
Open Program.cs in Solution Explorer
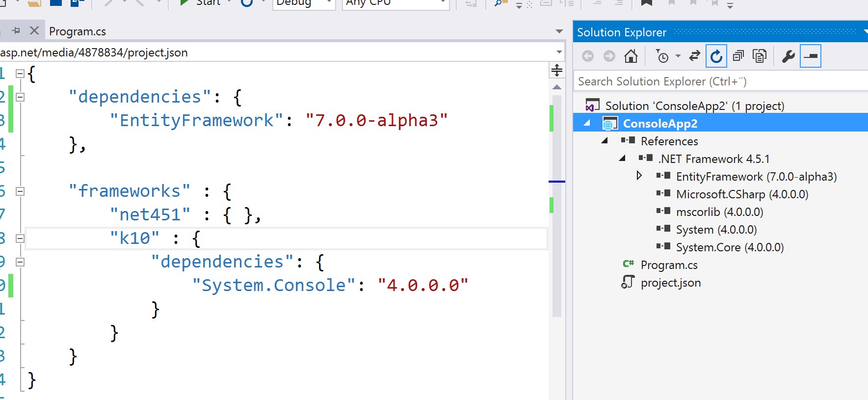(x=669, y=265)
